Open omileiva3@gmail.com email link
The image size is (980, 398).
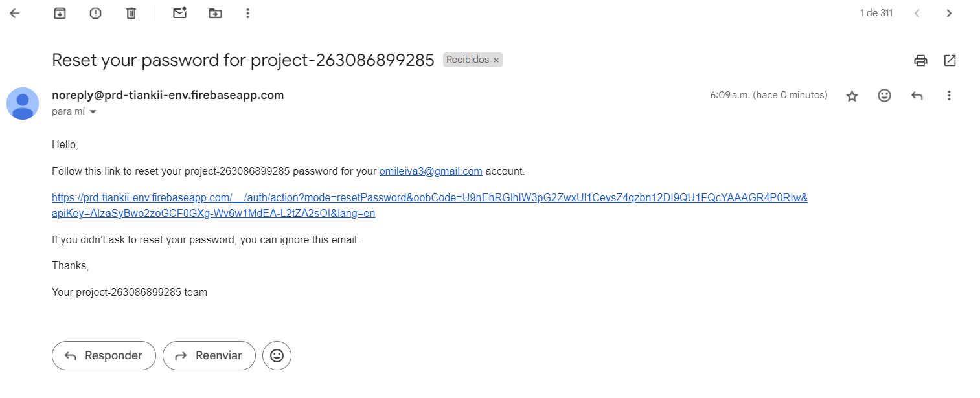(x=431, y=171)
